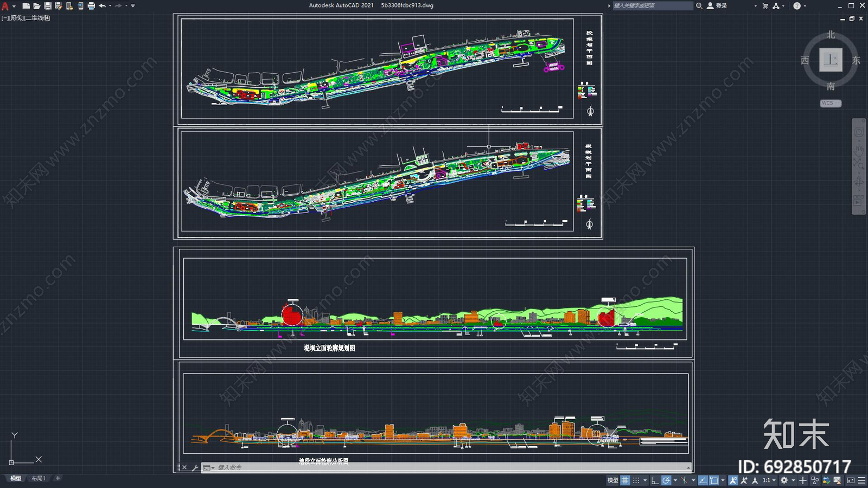This screenshot has width=868, height=488.
Task: Sign in with the 登录 button
Action: (x=717, y=5)
